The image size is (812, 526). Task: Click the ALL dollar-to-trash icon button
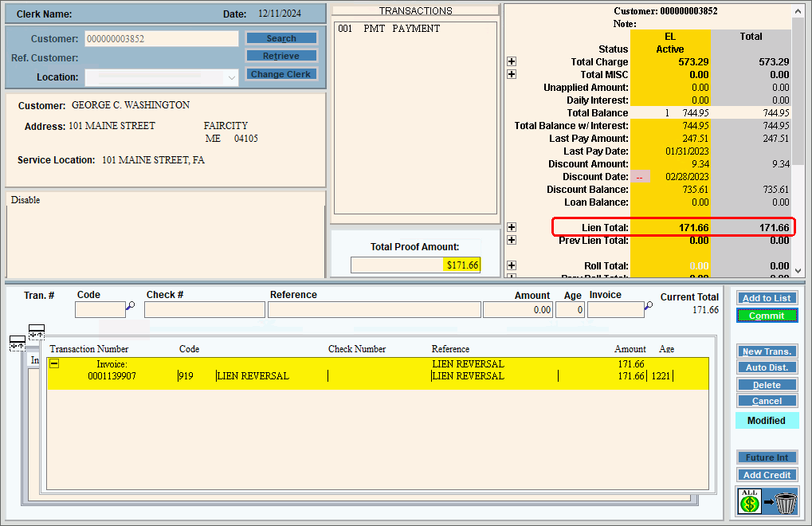tap(767, 501)
